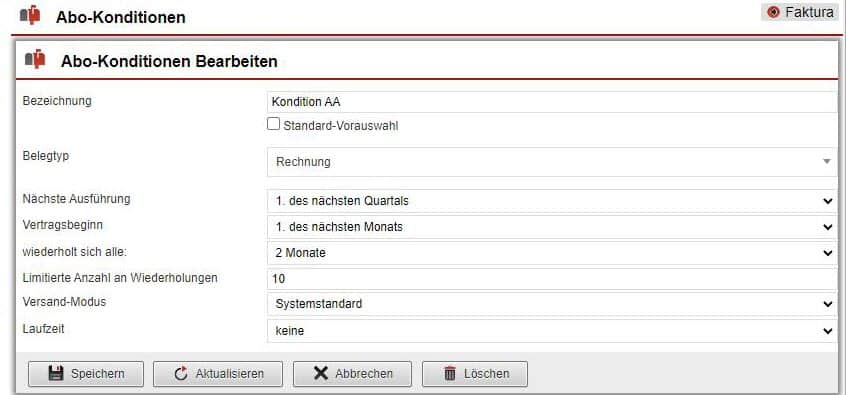Click the mailbox icon beside Abo-Konditionen header

coord(30,15)
